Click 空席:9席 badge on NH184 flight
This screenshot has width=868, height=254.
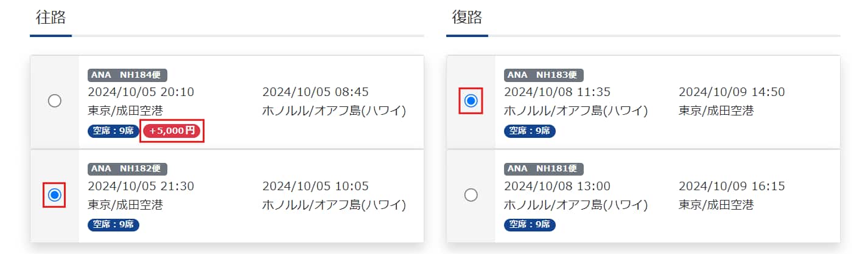tap(113, 131)
